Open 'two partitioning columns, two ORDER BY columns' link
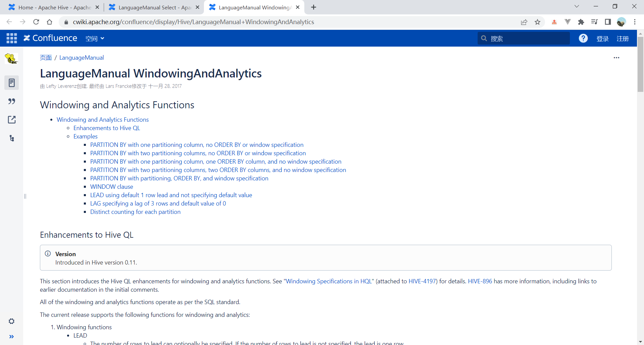Viewport: 644px width, 345px height. coord(218,170)
